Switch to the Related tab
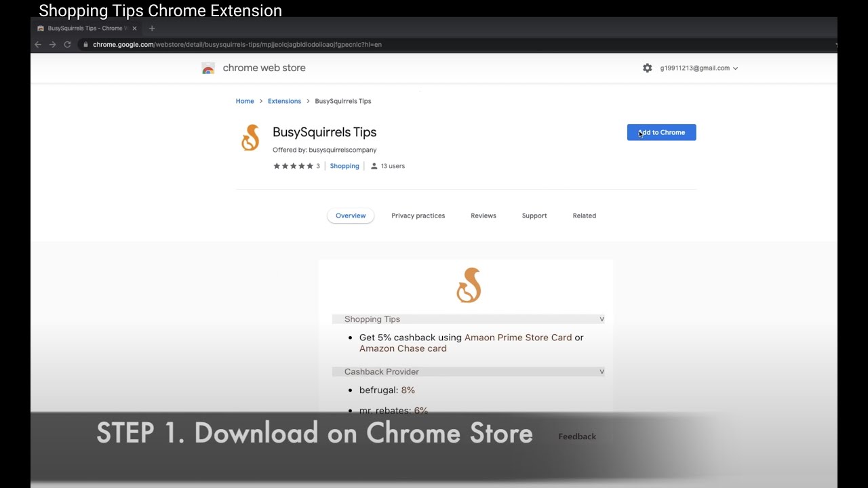The width and height of the screenshot is (868, 488). click(x=584, y=216)
